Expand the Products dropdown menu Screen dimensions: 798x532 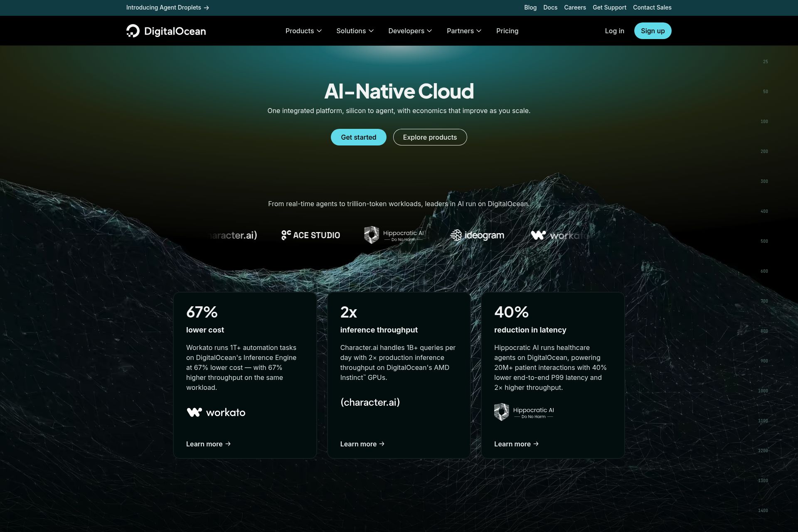coord(303,31)
